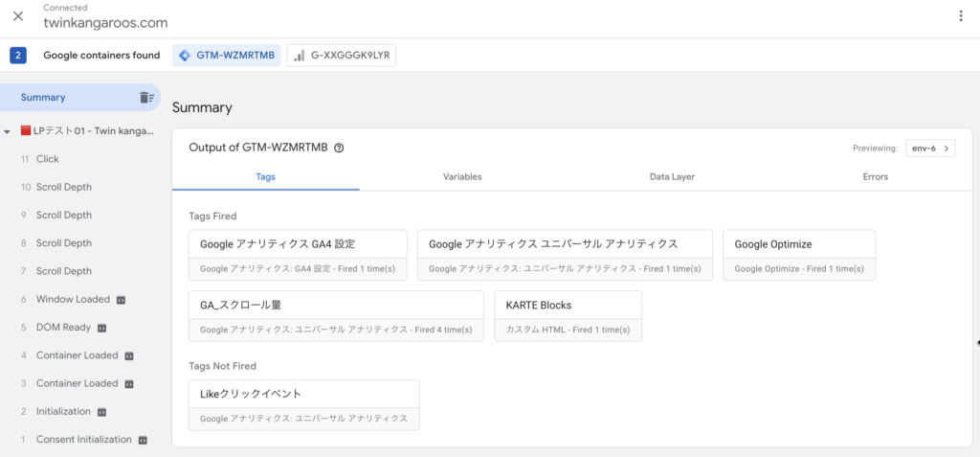Switch to the Variables tab

[x=462, y=176]
